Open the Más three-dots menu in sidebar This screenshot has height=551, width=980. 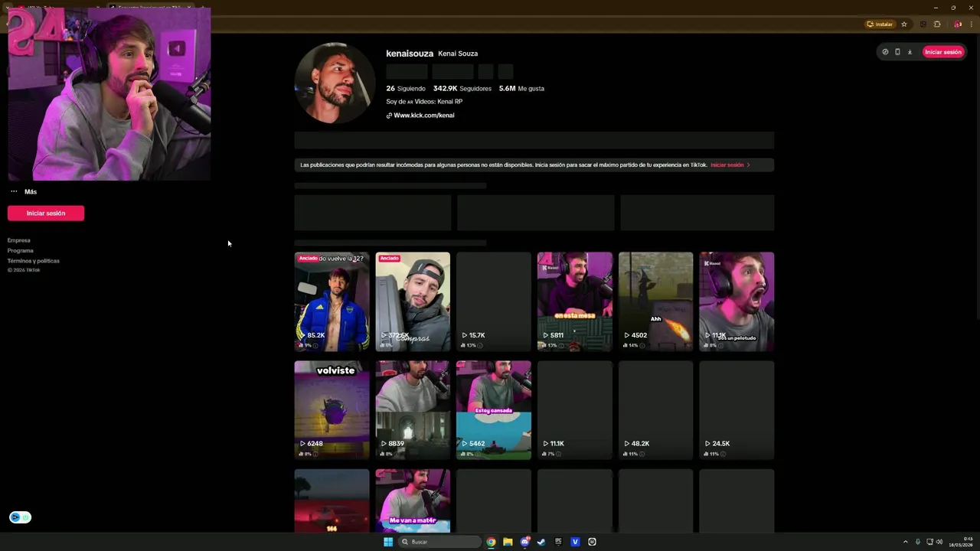(x=23, y=191)
